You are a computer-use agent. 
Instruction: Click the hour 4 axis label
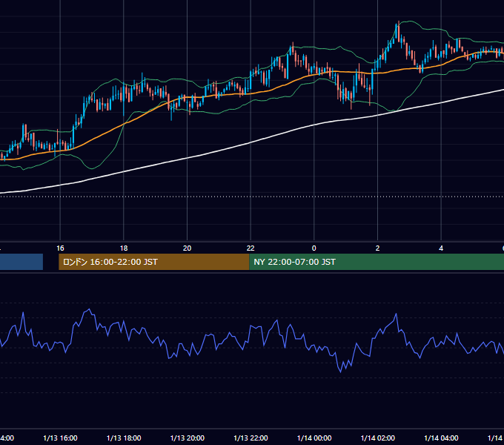441,248
